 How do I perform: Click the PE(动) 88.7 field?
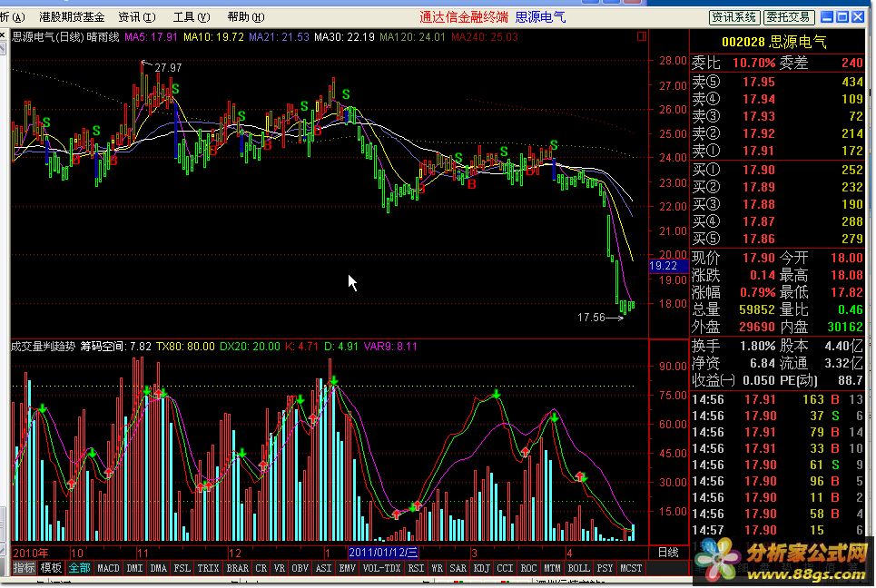pos(822,380)
